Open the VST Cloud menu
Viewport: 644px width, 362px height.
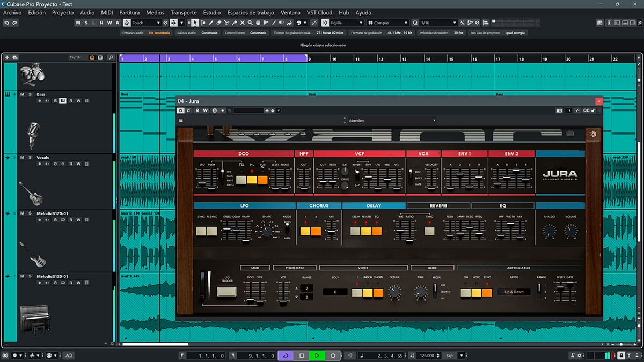(x=319, y=12)
